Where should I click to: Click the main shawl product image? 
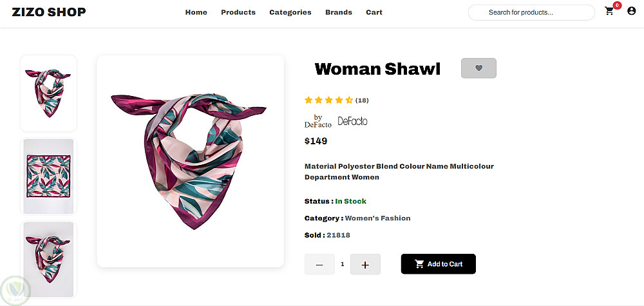pos(190,161)
